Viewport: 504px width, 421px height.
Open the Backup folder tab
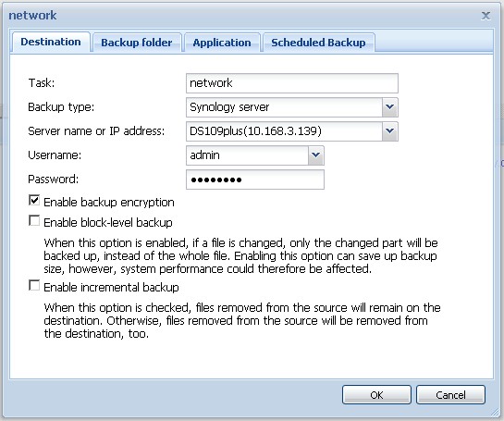click(137, 43)
